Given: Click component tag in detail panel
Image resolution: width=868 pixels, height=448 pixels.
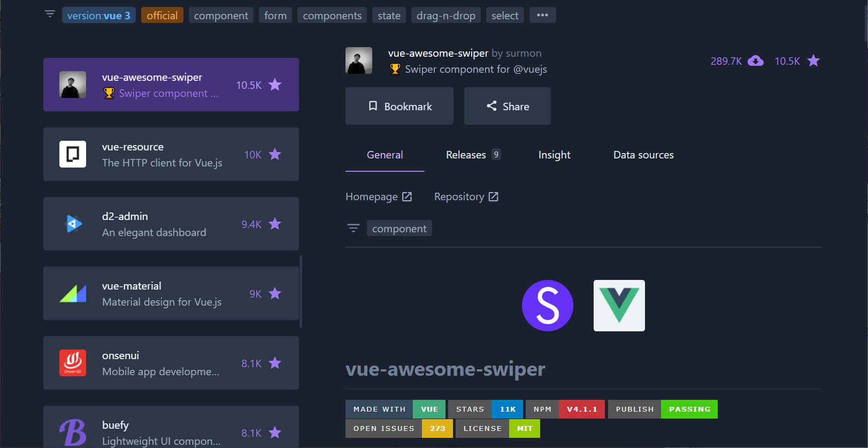Looking at the screenshot, I should coord(400,229).
